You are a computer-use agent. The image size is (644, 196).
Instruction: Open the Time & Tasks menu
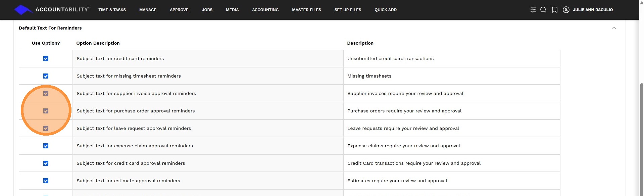pos(112,10)
